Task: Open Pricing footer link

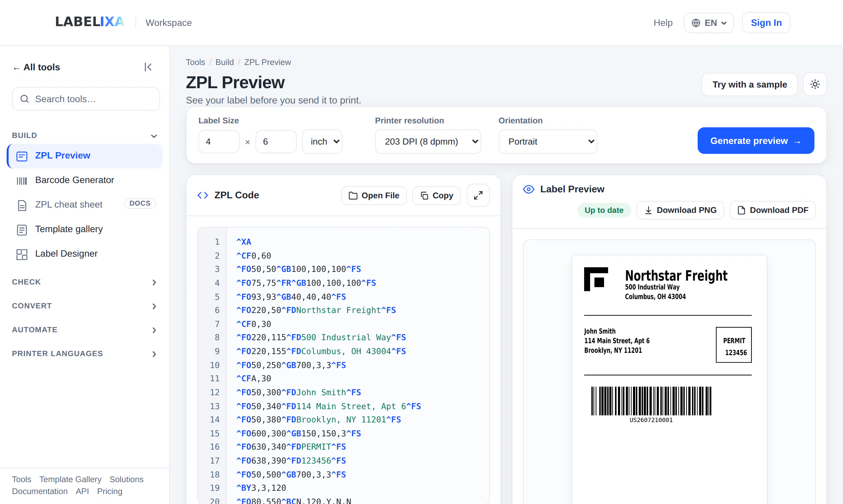Action: (x=110, y=491)
